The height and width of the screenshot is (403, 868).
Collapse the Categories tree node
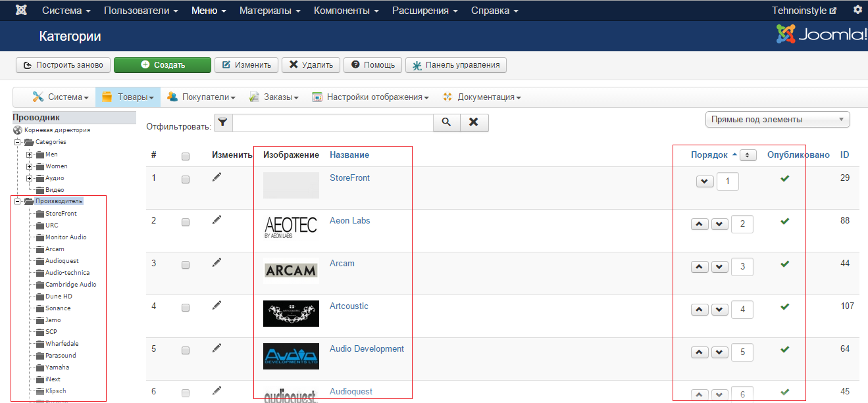pos(18,142)
